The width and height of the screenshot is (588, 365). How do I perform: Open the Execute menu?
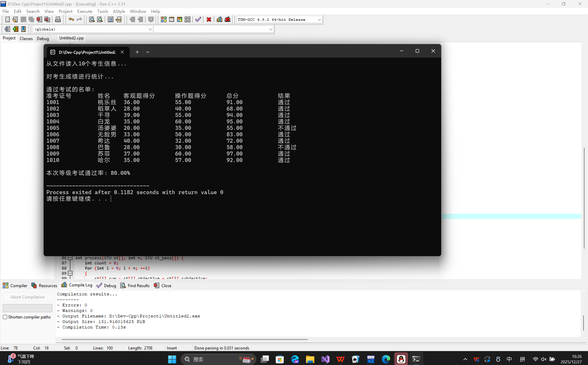coord(85,11)
